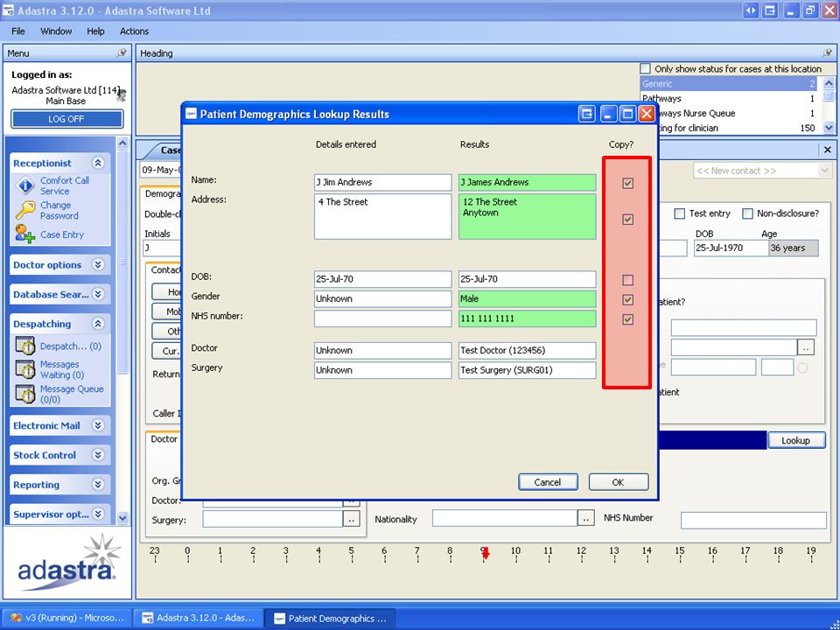This screenshot has width=840, height=630.
Task: Open the File menu
Action: [18, 31]
